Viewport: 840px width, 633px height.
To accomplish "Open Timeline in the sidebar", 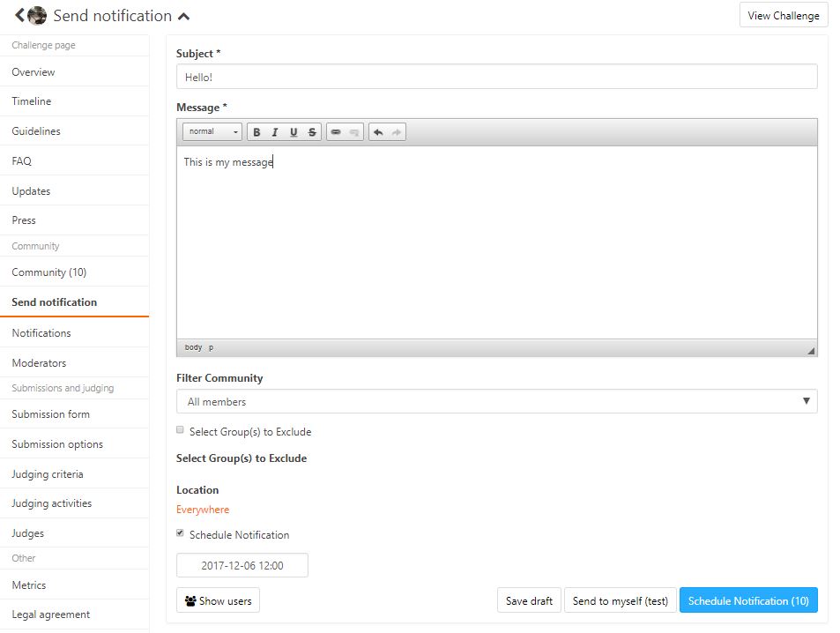I will pyautogui.click(x=74, y=101).
